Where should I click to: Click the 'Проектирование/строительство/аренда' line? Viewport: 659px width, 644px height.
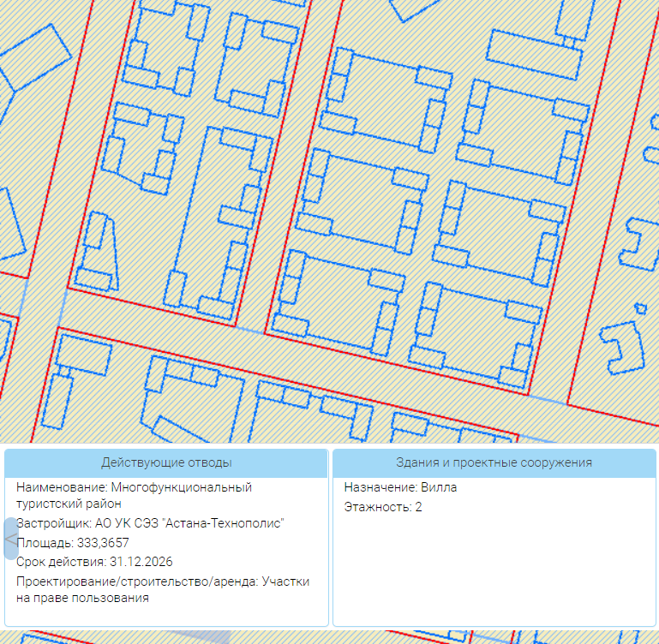tap(163, 589)
